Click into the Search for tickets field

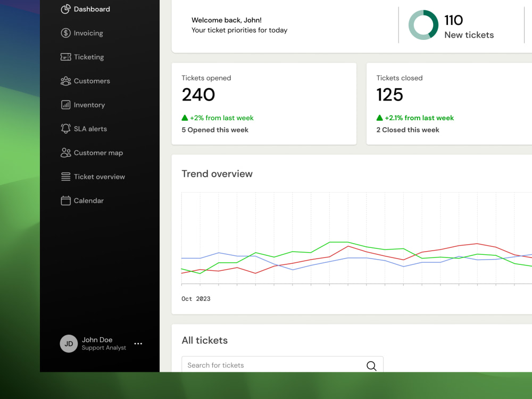click(282, 365)
